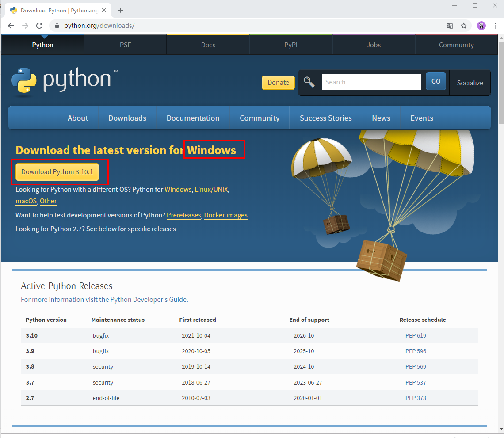The width and height of the screenshot is (504, 438).
Task: Click the scrollbar up arrow
Action: 501,38
